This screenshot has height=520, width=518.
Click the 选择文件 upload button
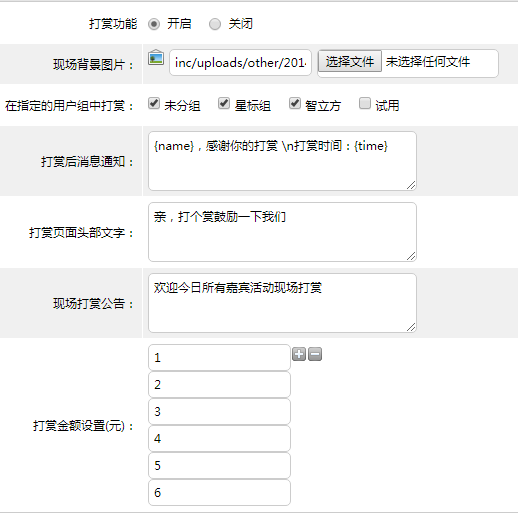tap(350, 61)
